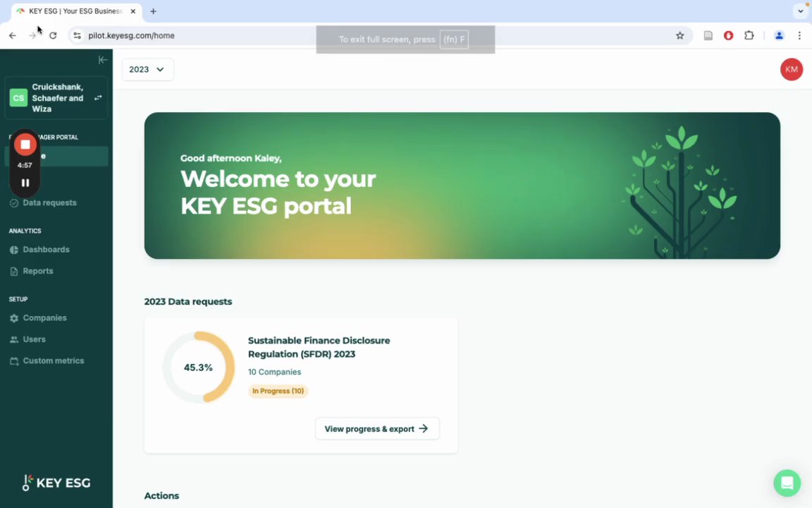Open the tab search dropdown arrow
The width and height of the screenshot is (812, 508).
(x=800, y=11)
